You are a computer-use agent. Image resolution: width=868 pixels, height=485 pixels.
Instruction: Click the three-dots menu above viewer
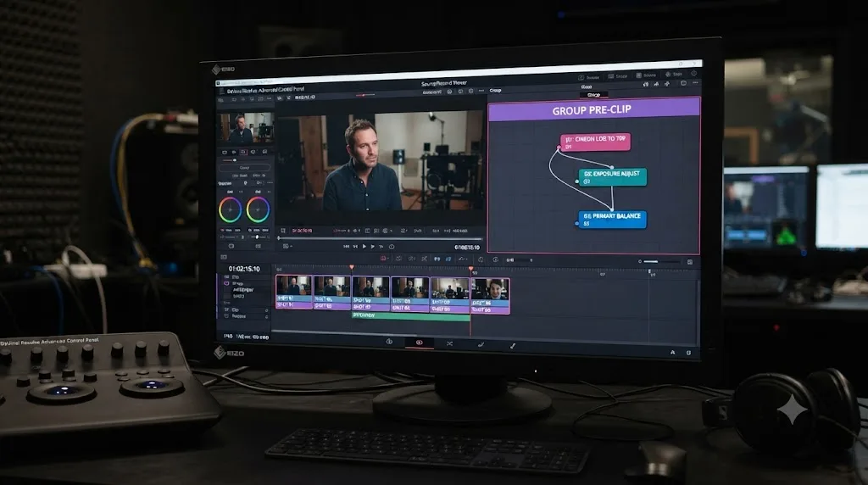coord(481,90)
